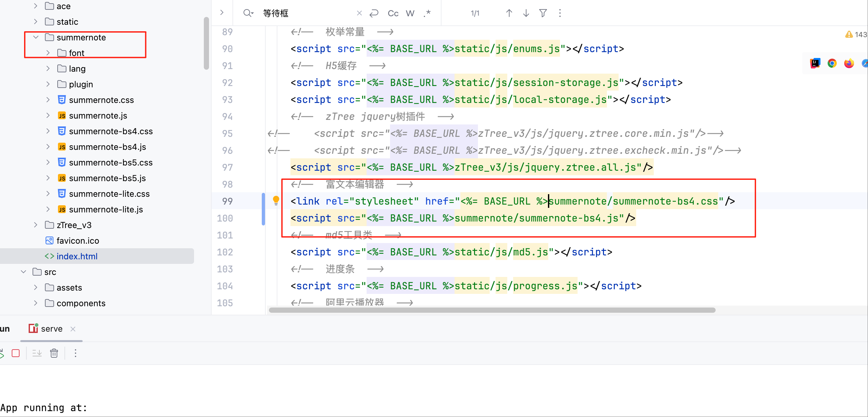Expand the lang folder
The height and width of the screenshot is (417, 868).
tap(48, 68)
